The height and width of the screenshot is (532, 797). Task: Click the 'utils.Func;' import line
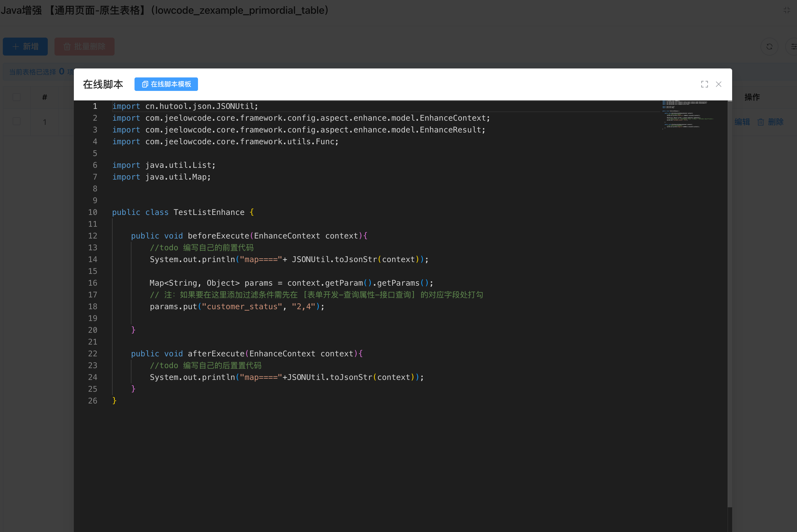click(226, 141)
